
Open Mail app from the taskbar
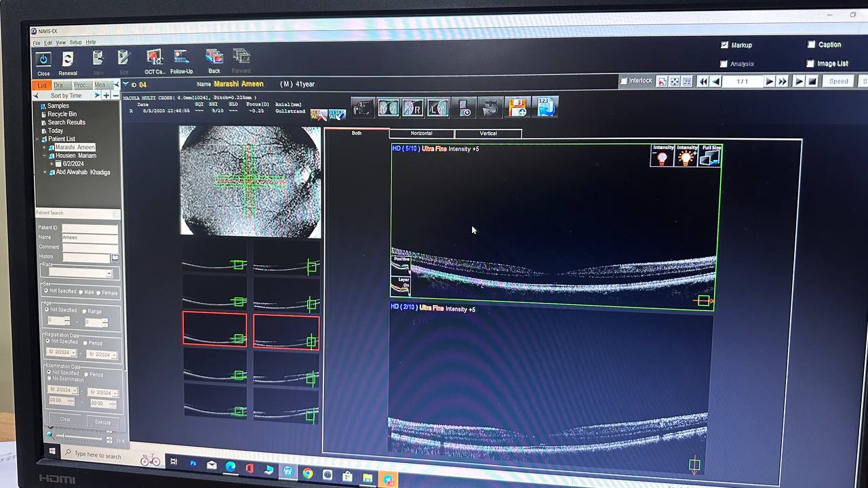[212, 465]
